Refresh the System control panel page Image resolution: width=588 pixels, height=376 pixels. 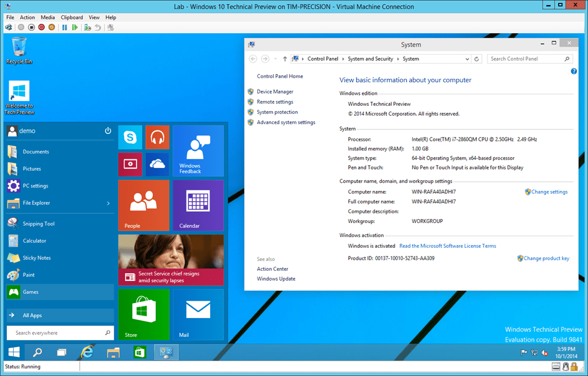click(x=477, y=59)
